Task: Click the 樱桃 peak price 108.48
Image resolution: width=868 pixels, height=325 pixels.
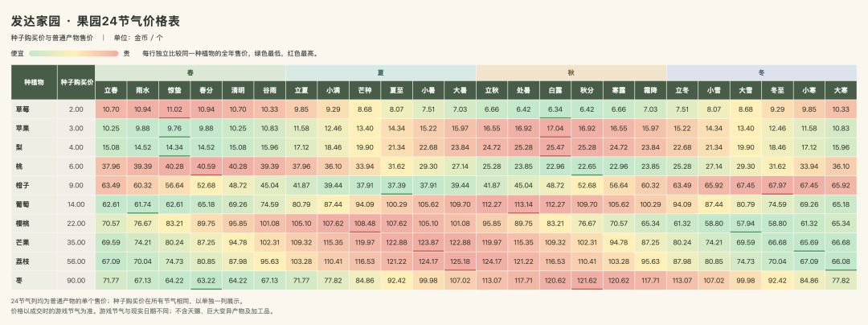Action: (365, 224)
